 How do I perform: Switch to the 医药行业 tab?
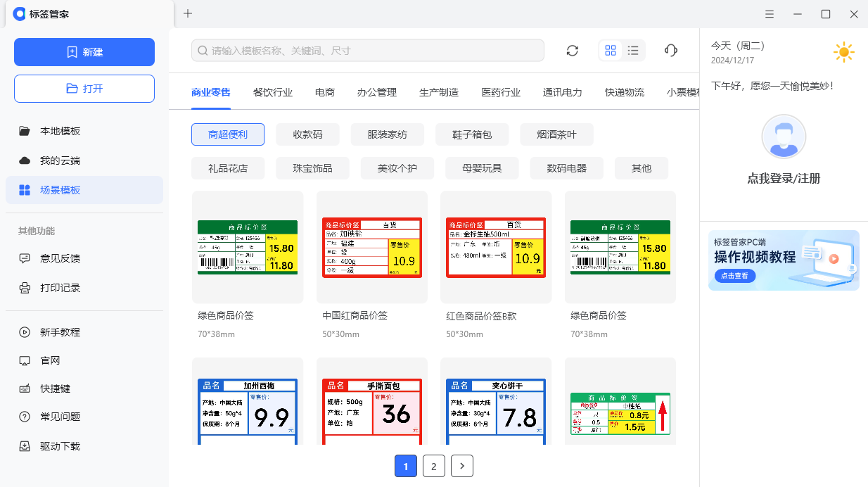(x=501, y=92)
